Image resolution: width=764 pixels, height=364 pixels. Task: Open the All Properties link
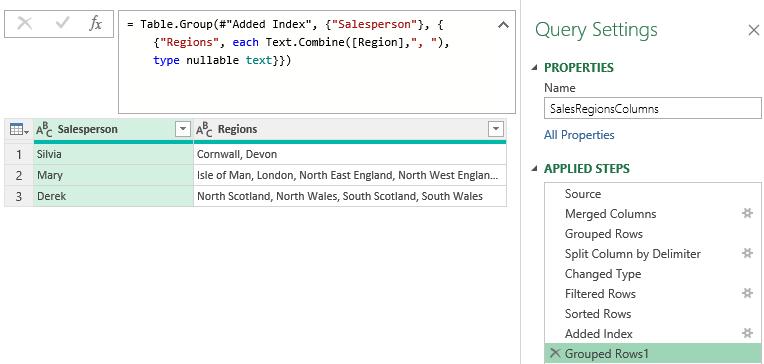[579, 135]
